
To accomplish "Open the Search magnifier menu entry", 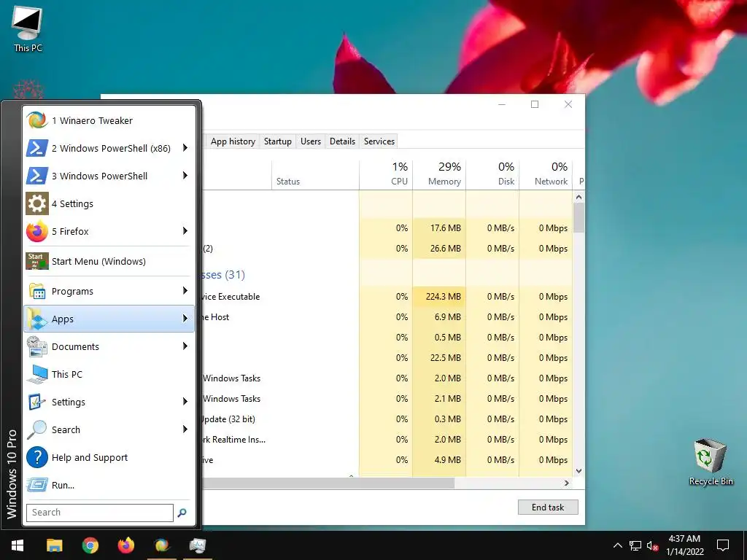I will coord(109,429).
